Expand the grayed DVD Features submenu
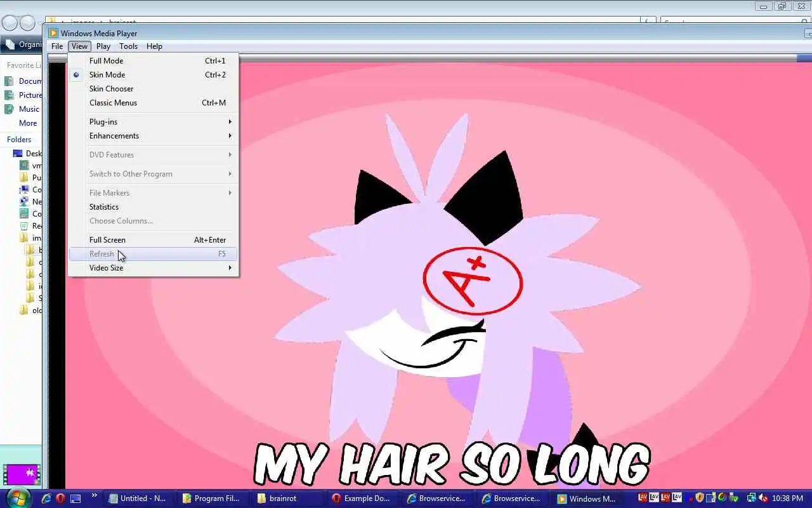 point(153,155)
